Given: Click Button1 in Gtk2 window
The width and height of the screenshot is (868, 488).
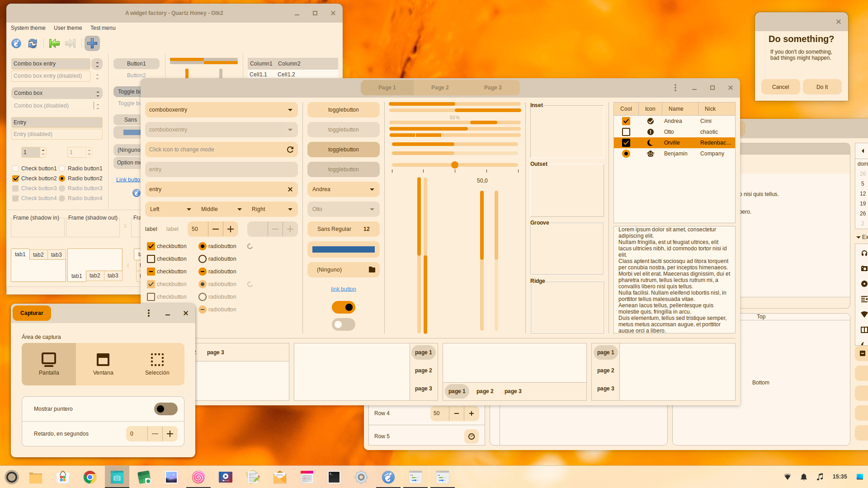Looking at the screenshot, I should [x=137, y=64].
